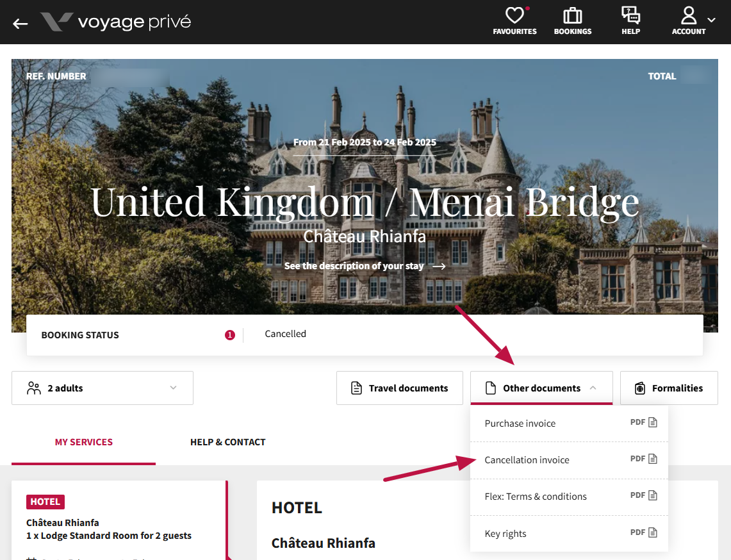Viewport: 731px width, 560px height.
Task: Download the Cancellation invoice
Action: coord(569,460)
